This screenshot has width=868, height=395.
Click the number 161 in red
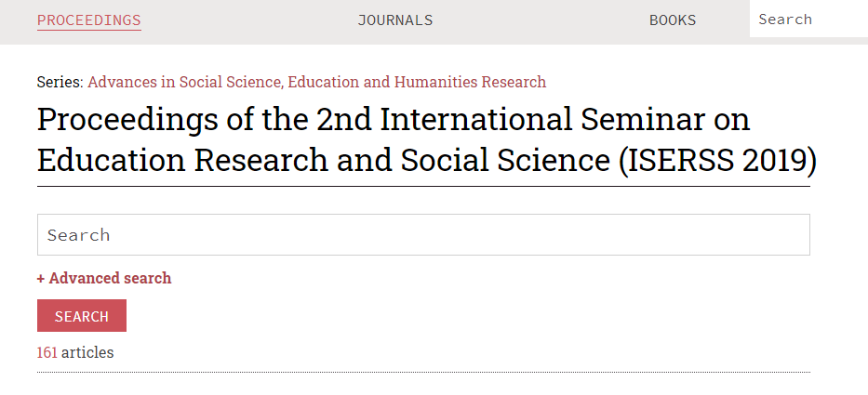coord(47,352)
